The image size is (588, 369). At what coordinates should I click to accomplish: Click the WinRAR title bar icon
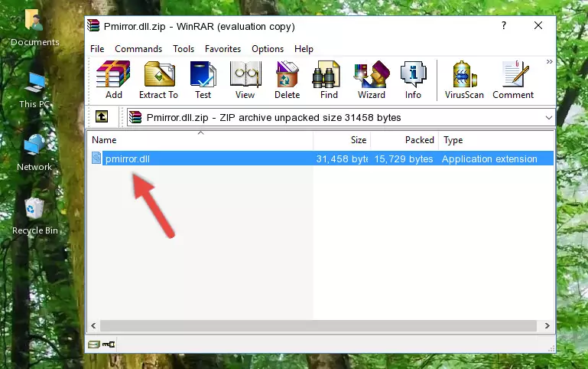click(94, 26)
